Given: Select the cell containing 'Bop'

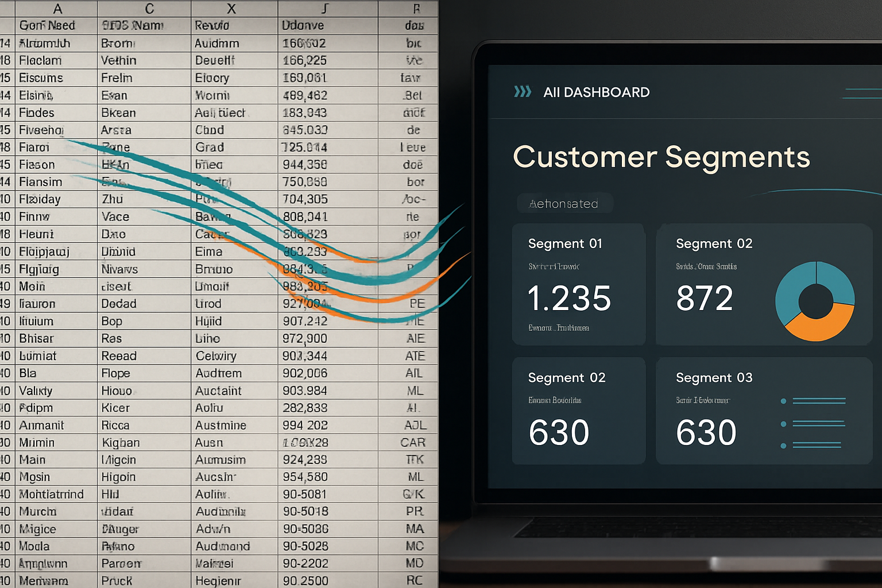Looking at the screenshot, I should [144, 321].
